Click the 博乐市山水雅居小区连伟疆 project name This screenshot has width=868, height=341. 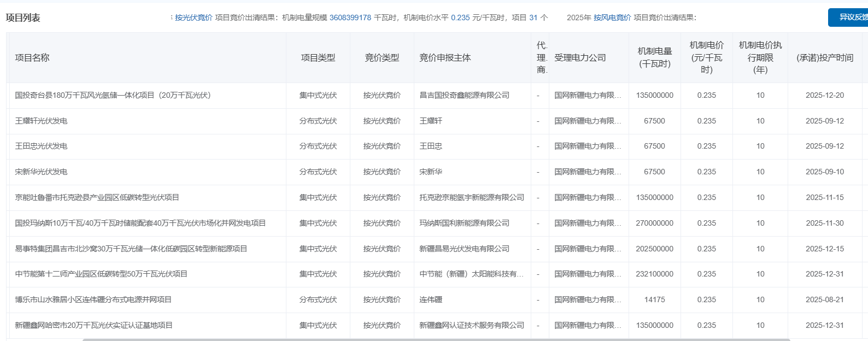93,299
